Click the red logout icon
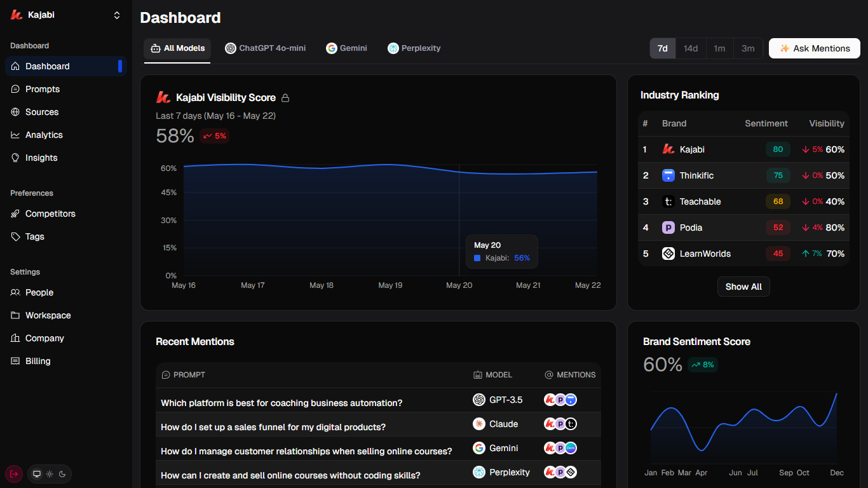This screenshot has width=868, height=488. click(x=14, y=473)
